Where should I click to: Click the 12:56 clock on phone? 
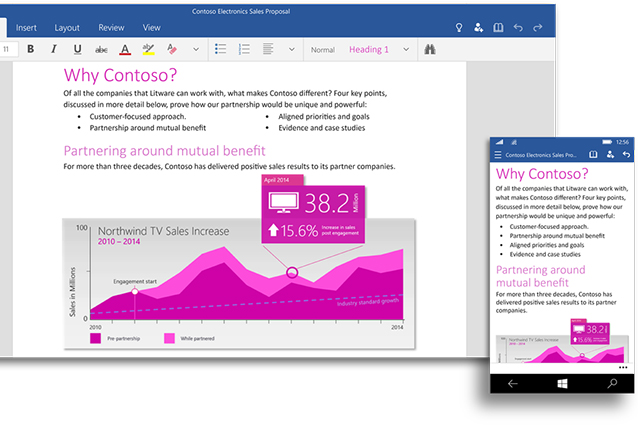click(622, 142)
